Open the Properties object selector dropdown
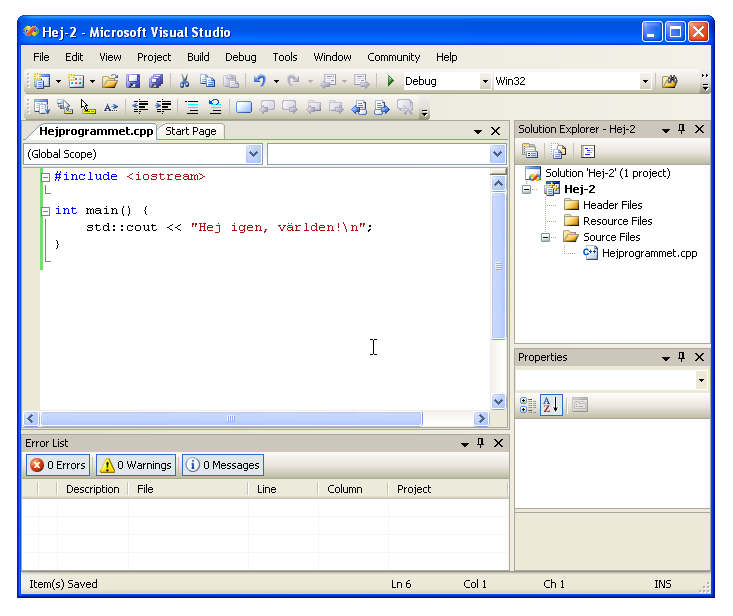Image resolution: width=733 pixels, height=616 pixels. click(701, 380)
